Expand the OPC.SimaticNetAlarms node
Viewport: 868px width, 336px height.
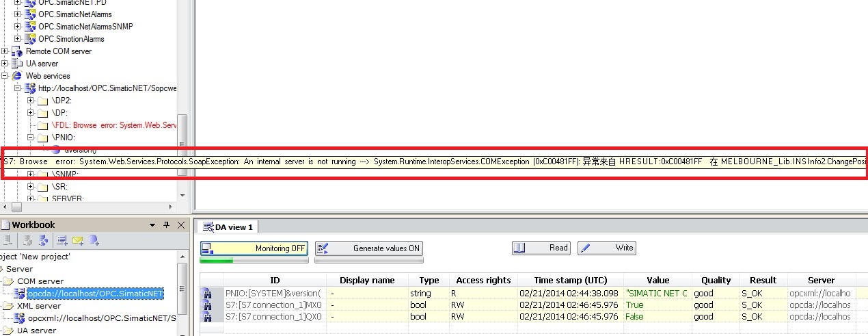pos(18,14)
